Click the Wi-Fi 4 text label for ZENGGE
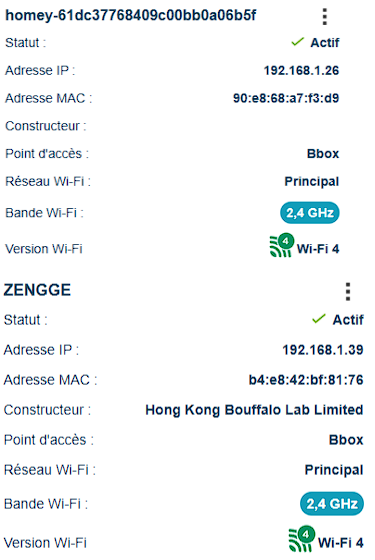375x560 pixels. tap(341, 543)
